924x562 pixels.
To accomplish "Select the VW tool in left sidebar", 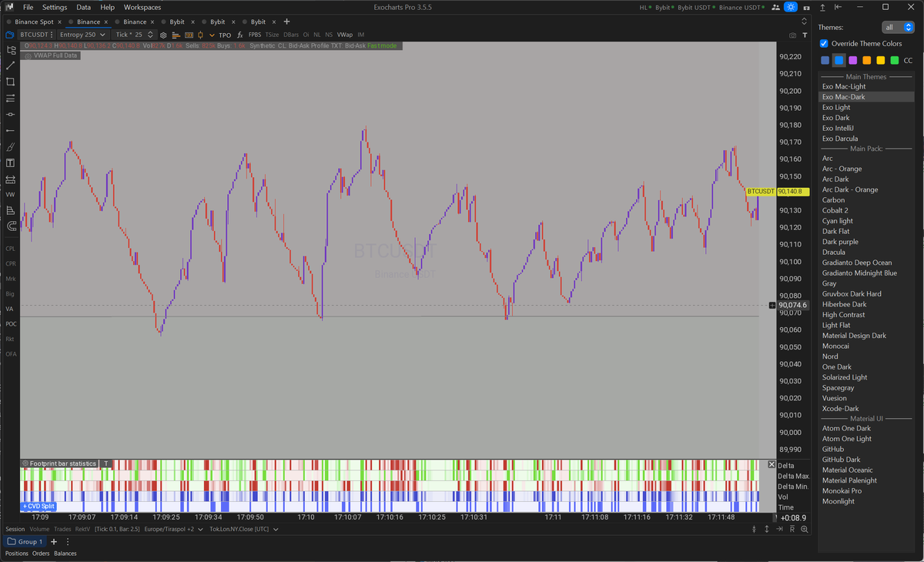I will pos(10,194).
